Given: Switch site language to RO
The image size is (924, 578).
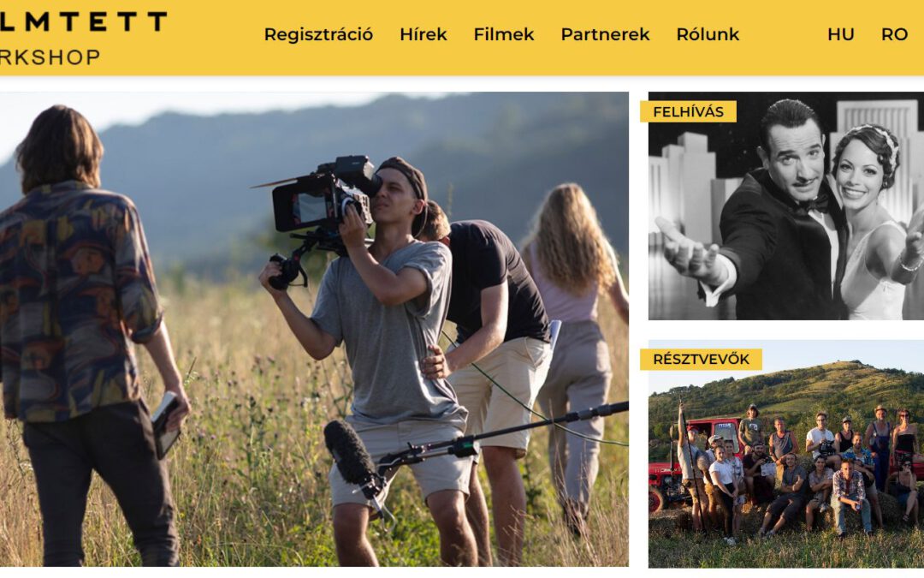Looking at the screenshot, I should click(x=894, y=35).
